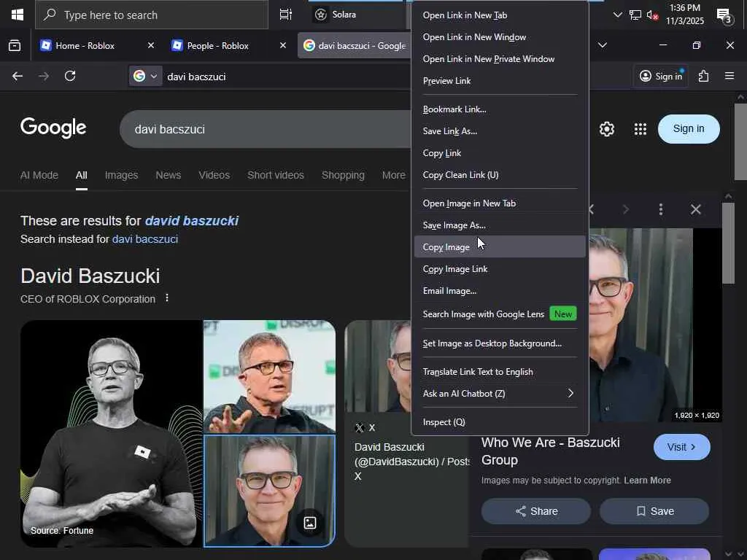
Task: Open the browser application menu
Action: (729, 76)
